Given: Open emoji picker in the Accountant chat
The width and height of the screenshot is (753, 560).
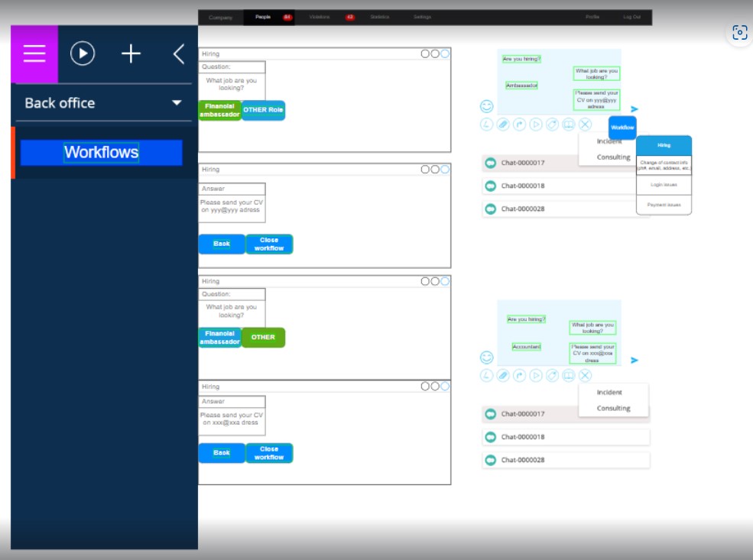Looking at the screenshot, I should (x=486, y=357).
